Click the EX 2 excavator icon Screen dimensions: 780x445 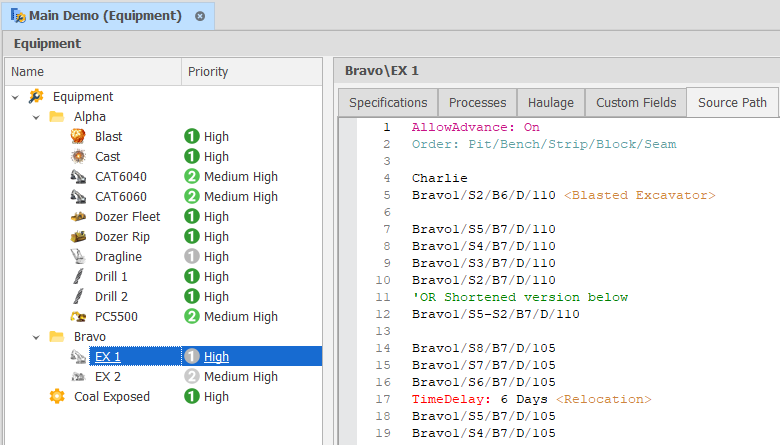(78, 377)
